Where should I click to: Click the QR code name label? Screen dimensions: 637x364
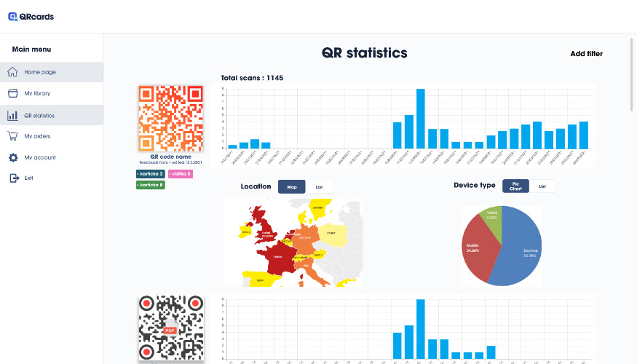pyautogui.click(x=170, y=157)
